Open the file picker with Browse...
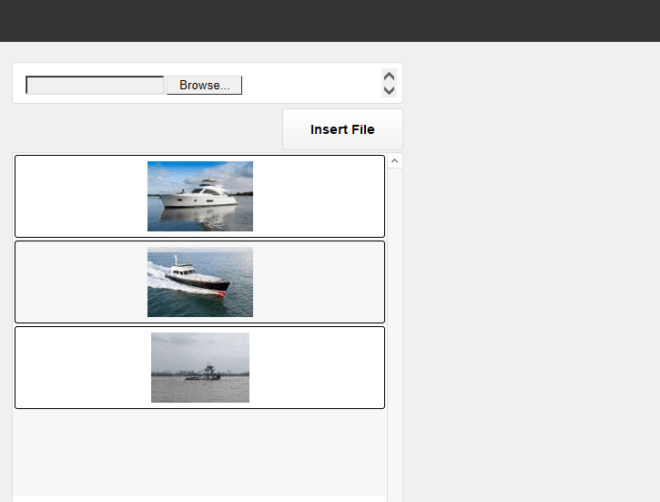 [x=204, y=85]
